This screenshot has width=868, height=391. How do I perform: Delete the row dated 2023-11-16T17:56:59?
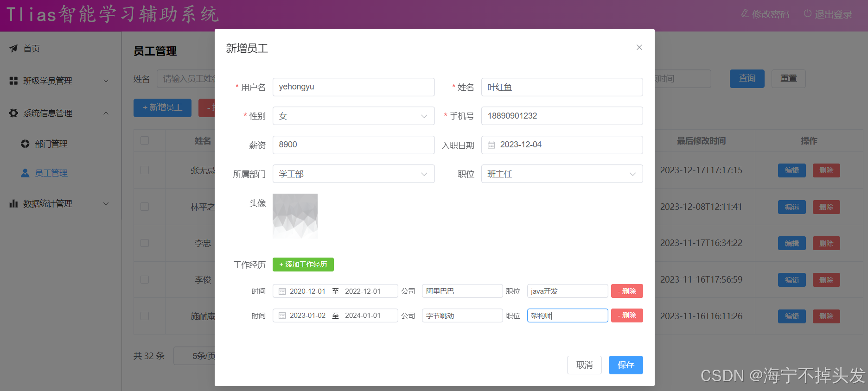click(x=826, y=280)
